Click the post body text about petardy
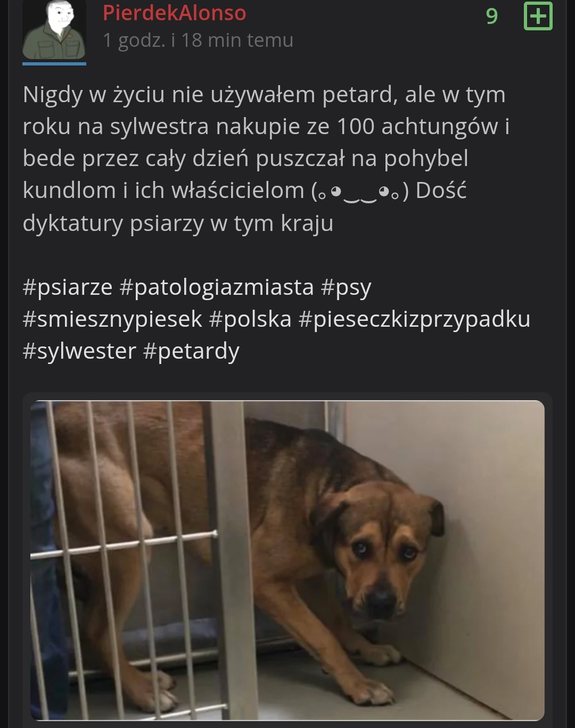Screen dimensions: 575x728 (x=266, y=159)
